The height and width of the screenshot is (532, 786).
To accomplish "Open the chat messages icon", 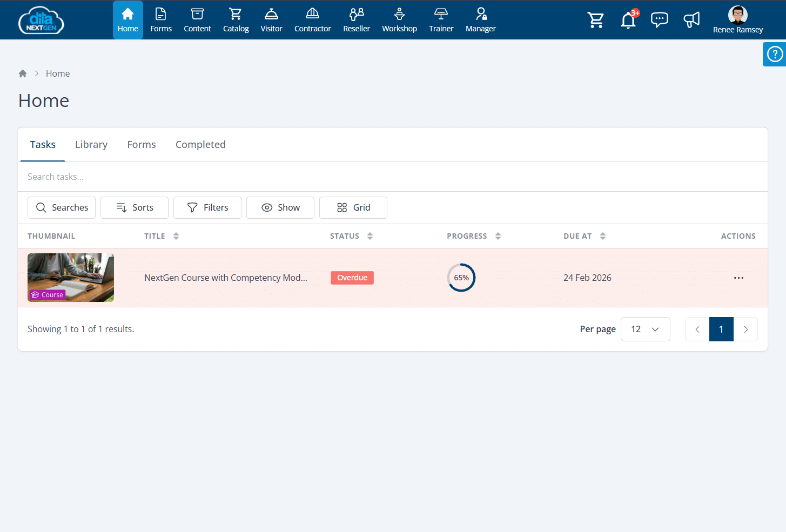I will point(659,20).
